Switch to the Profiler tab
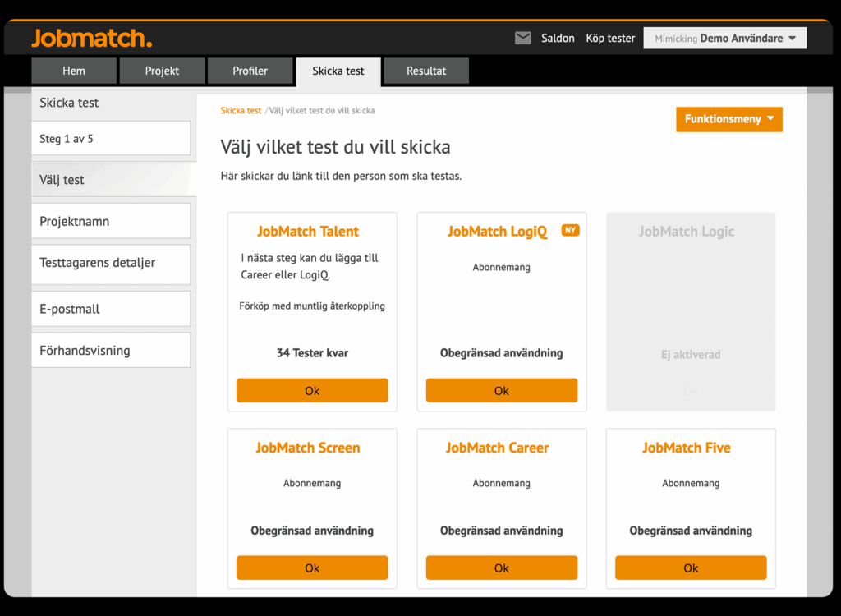The image size is (841, 616). point(250,71)
